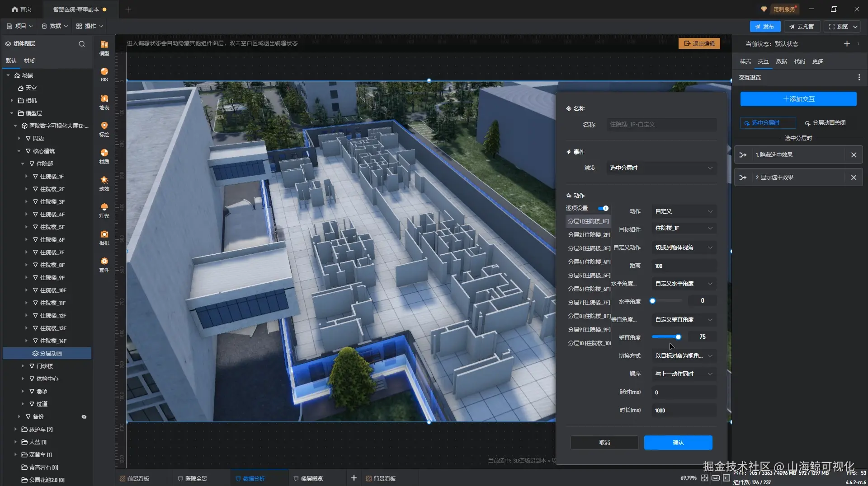Remove action 2.显示选中效果
The image size is (868, 486).
(854, 178)
